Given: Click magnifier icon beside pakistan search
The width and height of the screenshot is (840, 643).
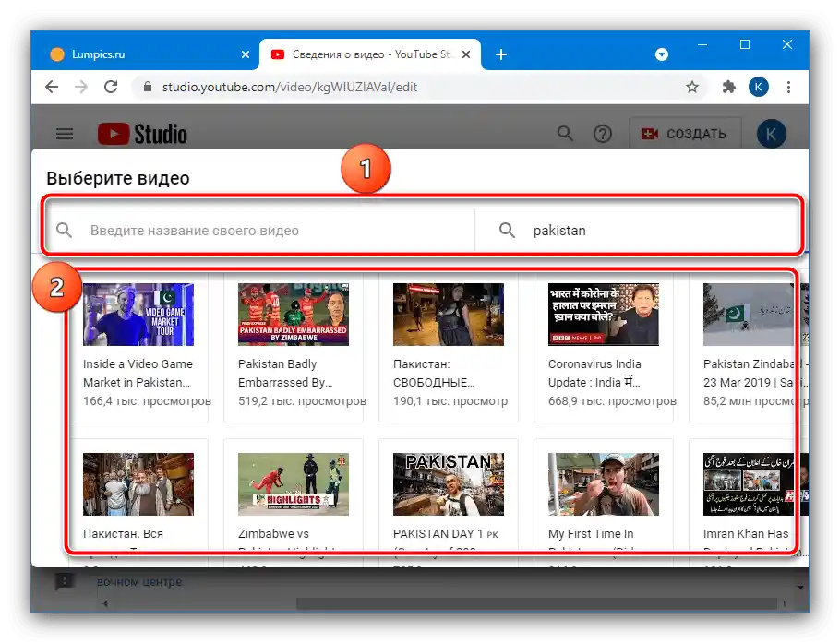Looking at the screenshot, I should click(x=507, y=231).
